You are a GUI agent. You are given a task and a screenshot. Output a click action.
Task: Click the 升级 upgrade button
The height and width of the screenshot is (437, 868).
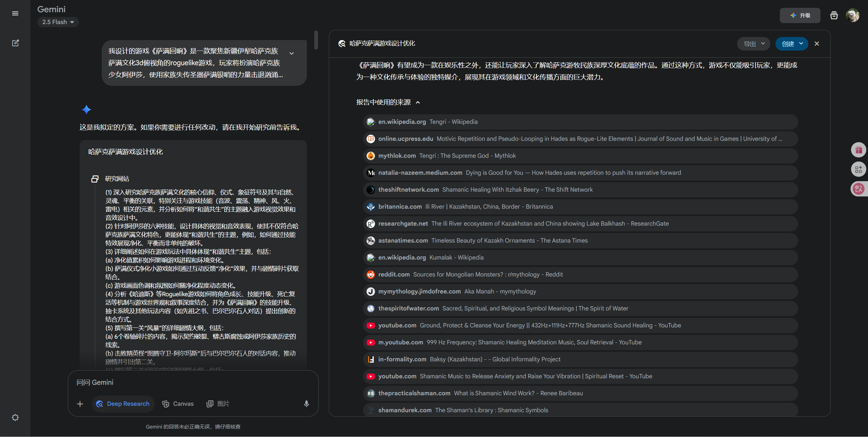[800, 15]
